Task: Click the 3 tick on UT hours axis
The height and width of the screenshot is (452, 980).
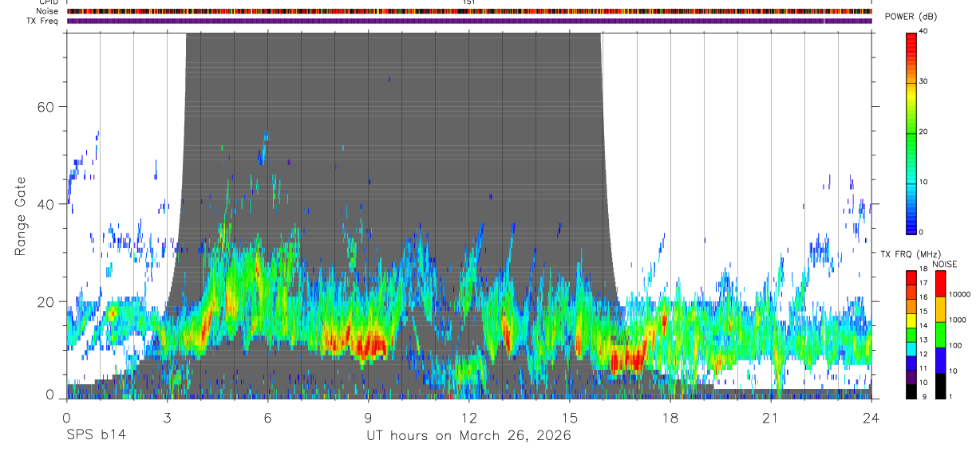Action: 167,418
